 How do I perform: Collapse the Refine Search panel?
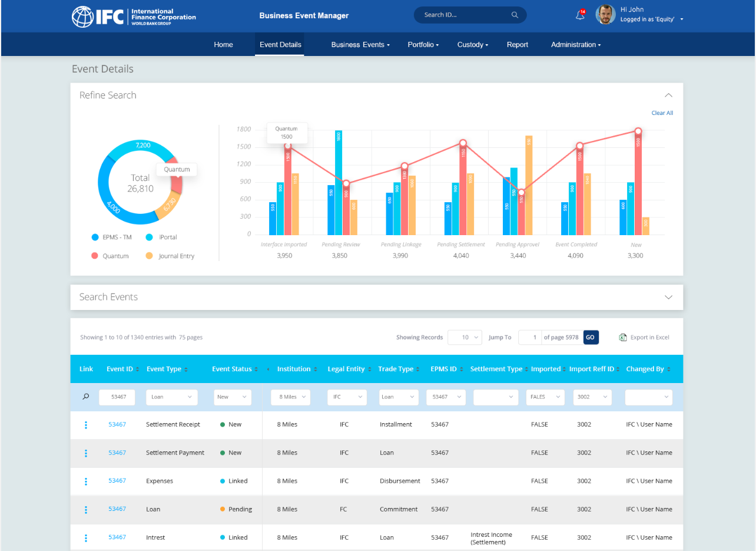tap(668, 95)
